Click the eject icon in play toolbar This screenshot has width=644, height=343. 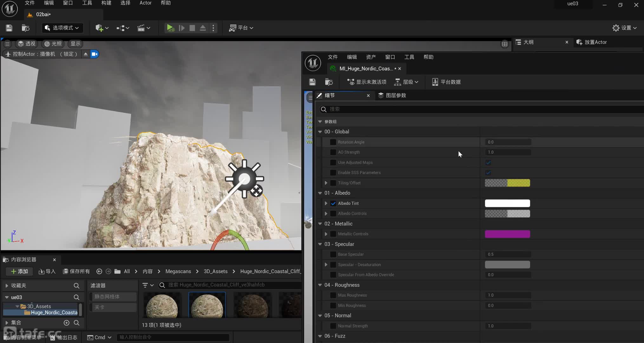click(x=203, y=28)
